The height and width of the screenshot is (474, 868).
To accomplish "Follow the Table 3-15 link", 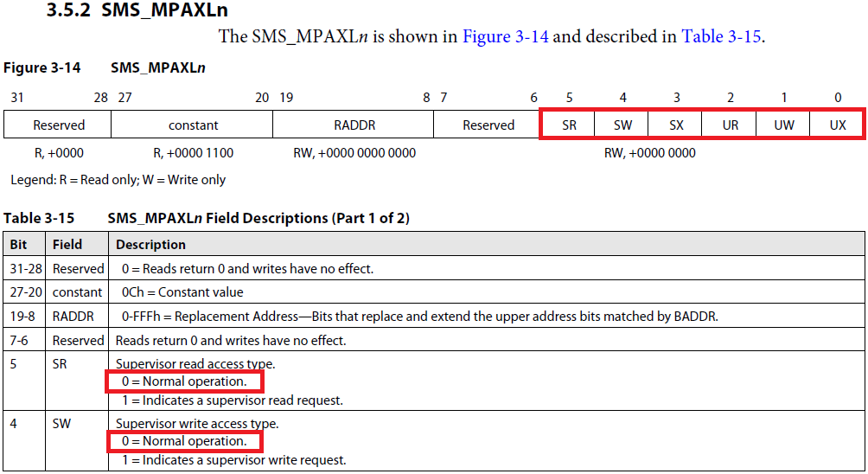I will [x=721, y=36].
